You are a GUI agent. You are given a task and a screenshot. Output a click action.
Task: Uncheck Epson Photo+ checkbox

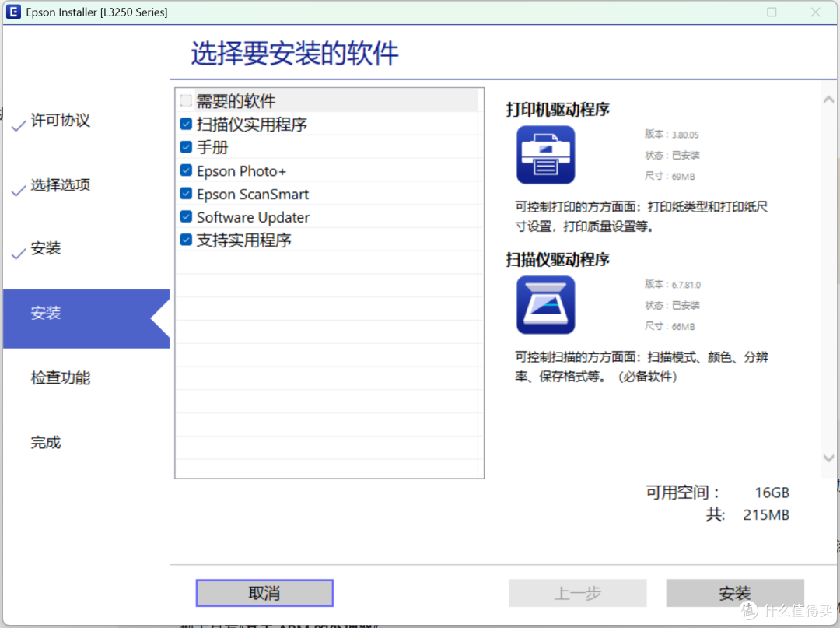point(186,170)
